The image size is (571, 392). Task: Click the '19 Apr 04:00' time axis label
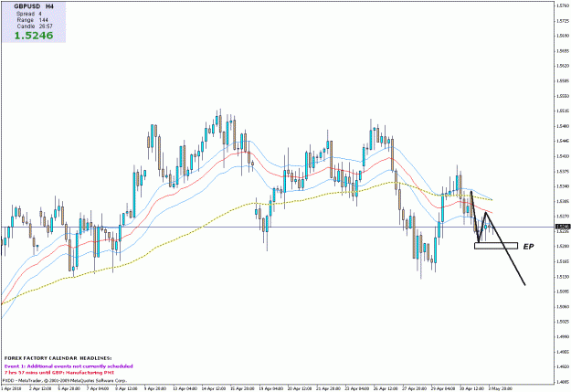pyautogui.click(x=271, y=388)
